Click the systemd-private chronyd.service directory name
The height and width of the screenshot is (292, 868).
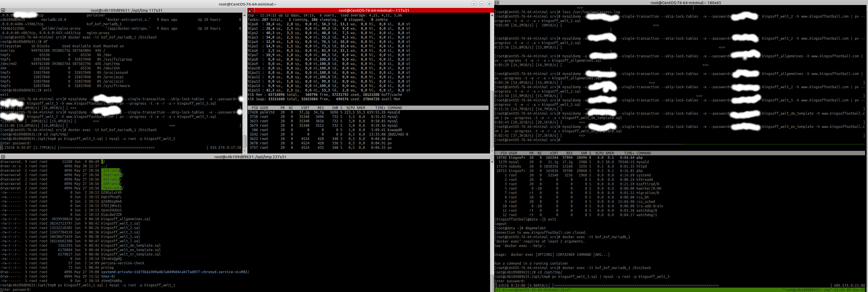tap(175, 272)
